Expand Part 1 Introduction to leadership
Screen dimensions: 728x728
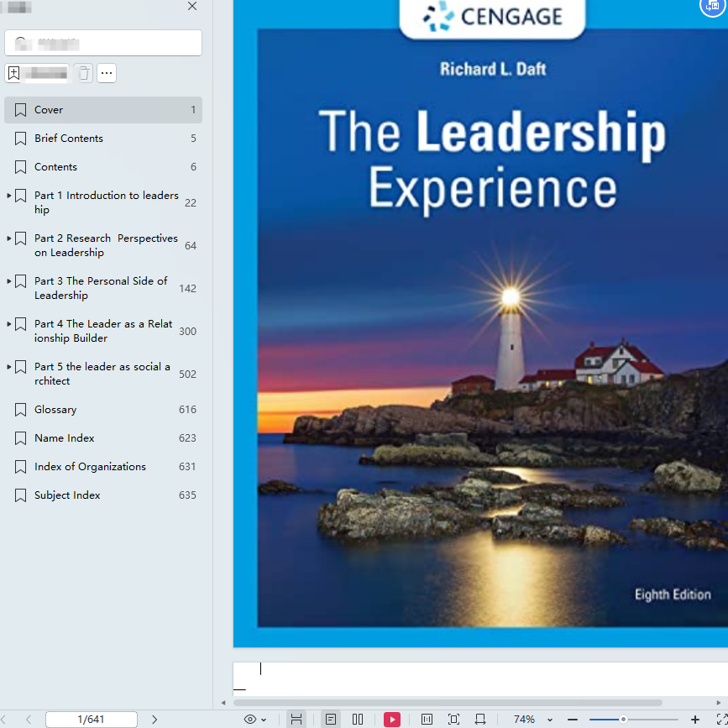9,196
